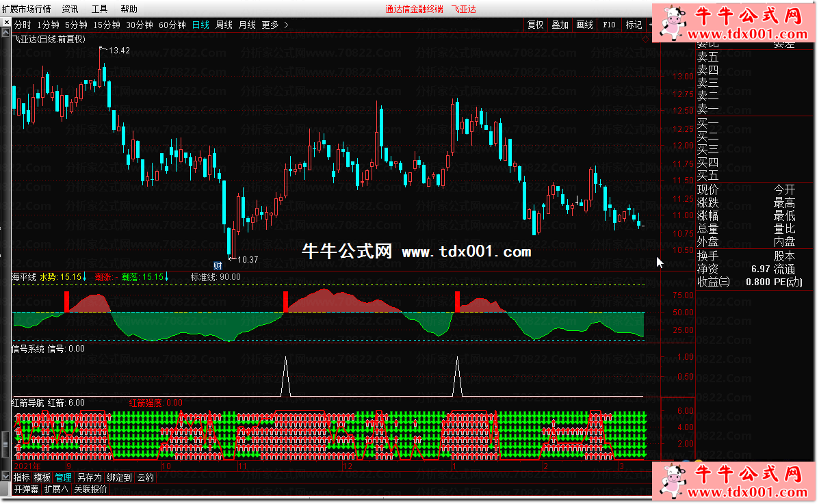Screen dimensions: 819x504
Task: Switch to the 周线 weekly timeframe
Action: click(224, 25)
